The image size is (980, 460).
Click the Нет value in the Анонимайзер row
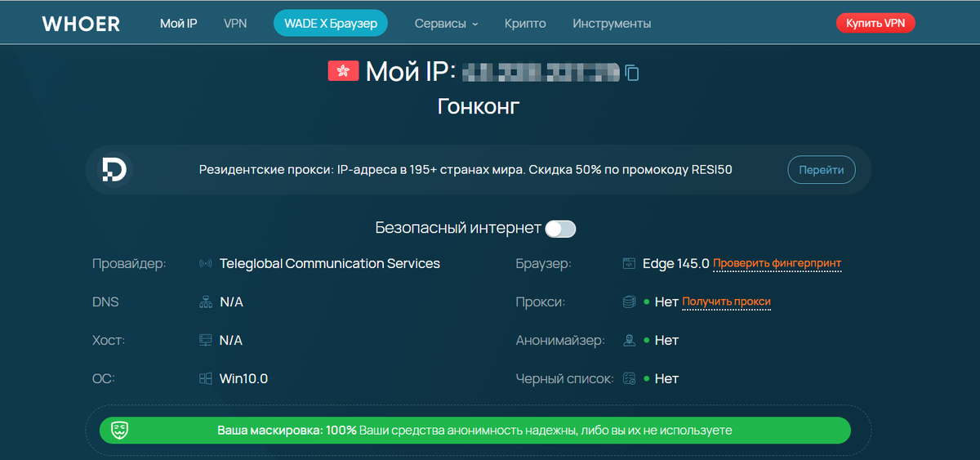[666, 340]
